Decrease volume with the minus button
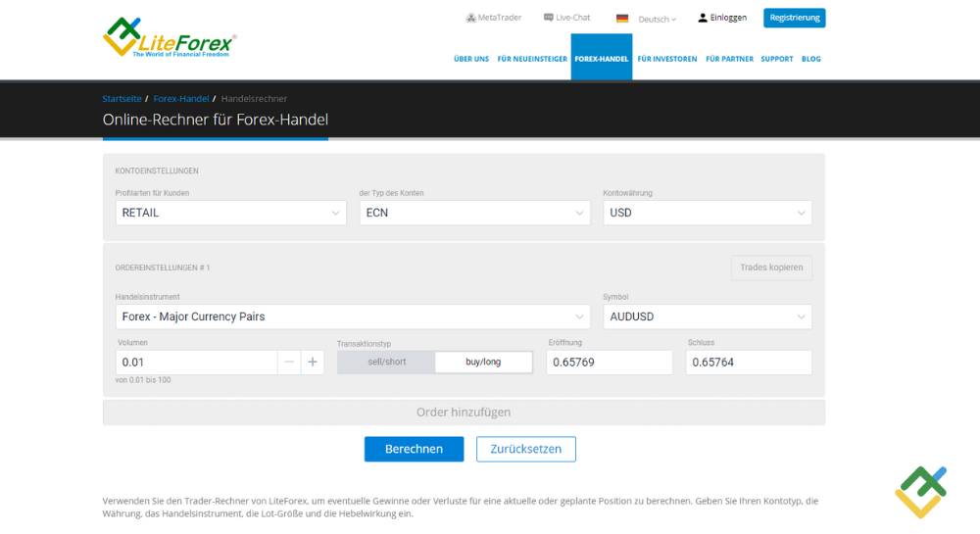980x534 pixels. point(289,362)
